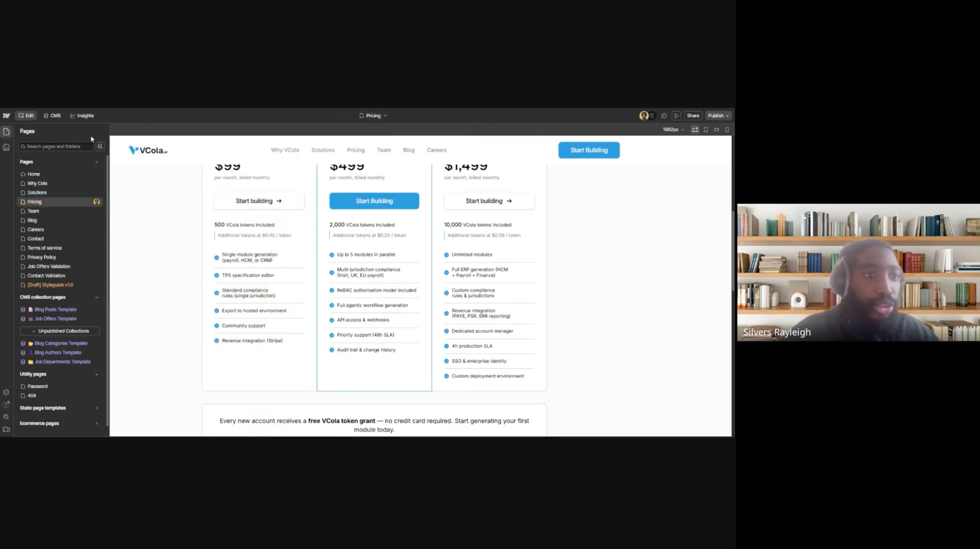The height and width of the screenshot is (549, 980).
Task: Expand Ecommerce pages section
Action: [x=97, y=424]
